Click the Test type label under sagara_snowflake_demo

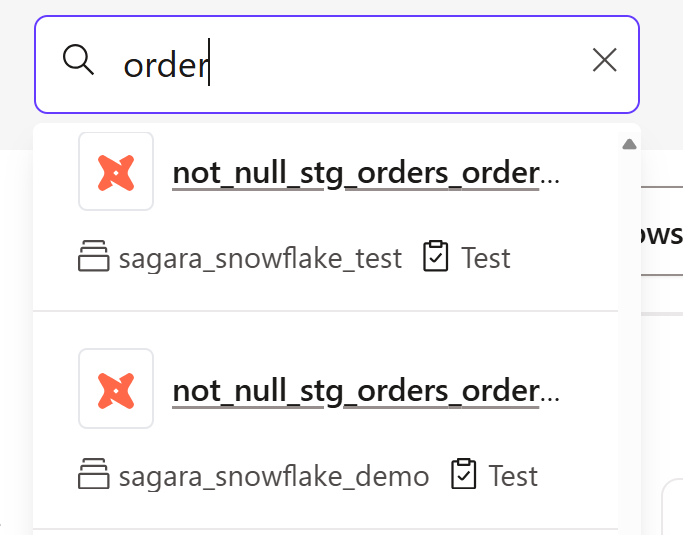513,476
